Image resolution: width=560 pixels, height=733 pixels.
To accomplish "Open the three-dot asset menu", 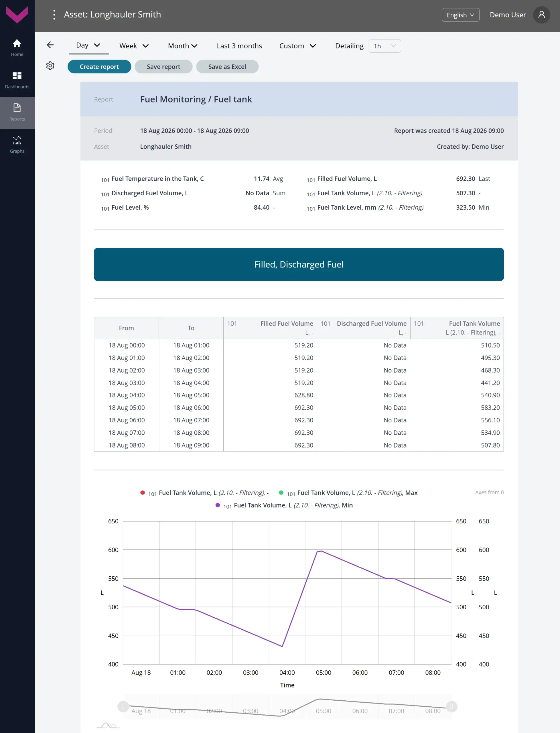I will click(54, 15).
